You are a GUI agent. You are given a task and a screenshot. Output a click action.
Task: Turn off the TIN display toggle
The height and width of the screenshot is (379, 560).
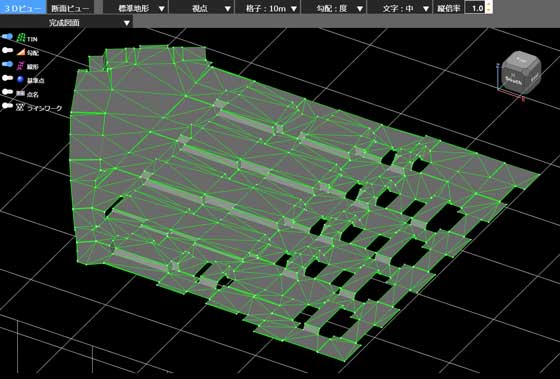coord(8,37)
